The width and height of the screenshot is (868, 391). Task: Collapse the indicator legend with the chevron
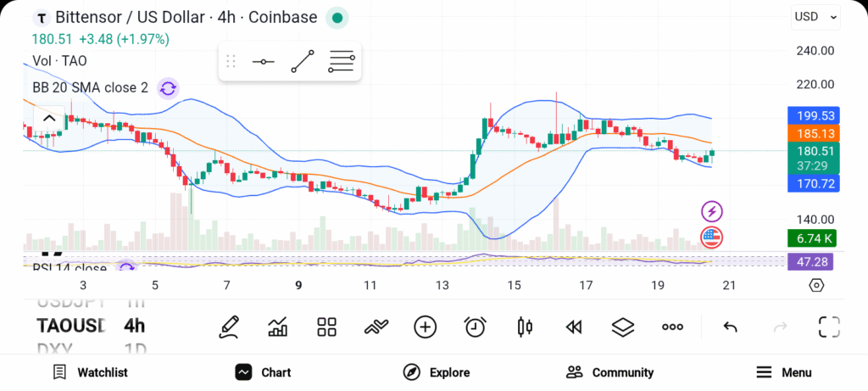coord(49,119)
